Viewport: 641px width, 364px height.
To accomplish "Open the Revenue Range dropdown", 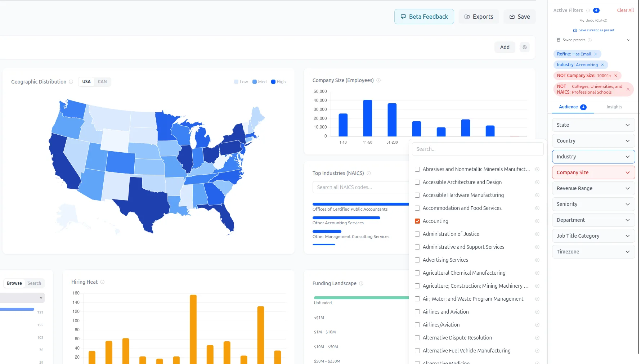I will pyautogui.click(x=593, y=188).
